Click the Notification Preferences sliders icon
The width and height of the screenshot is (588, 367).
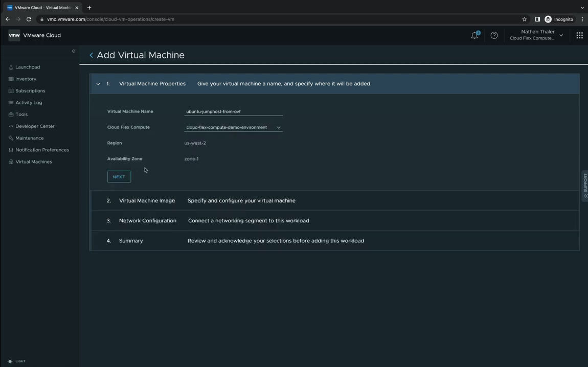coord(11,150)
